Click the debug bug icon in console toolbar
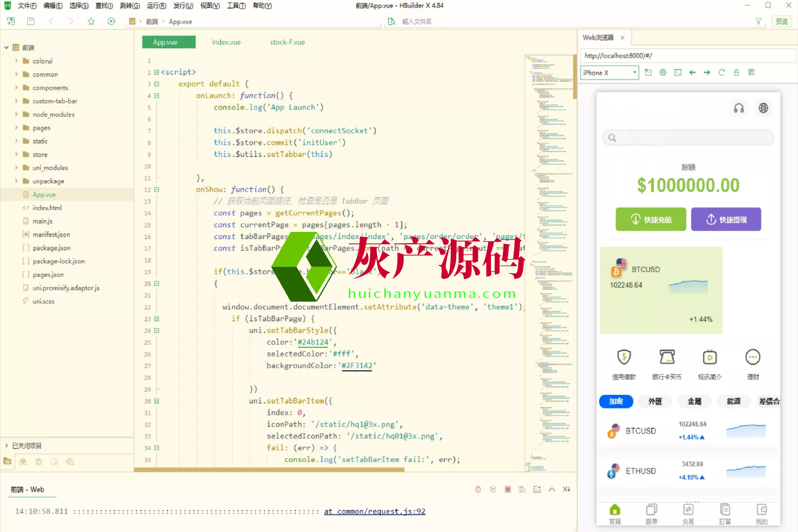The height and width of the screenshot is (532, 798). [x=478, y=489]
